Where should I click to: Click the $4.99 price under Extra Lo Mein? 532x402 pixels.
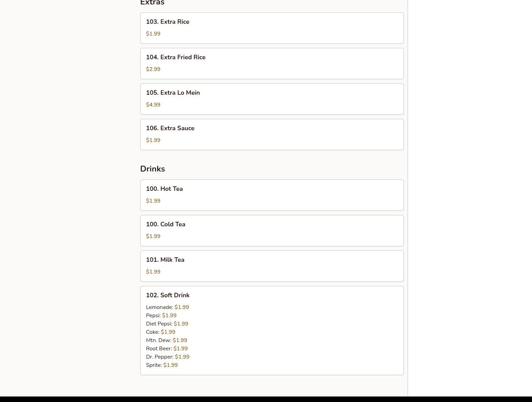tap(153, 105)
